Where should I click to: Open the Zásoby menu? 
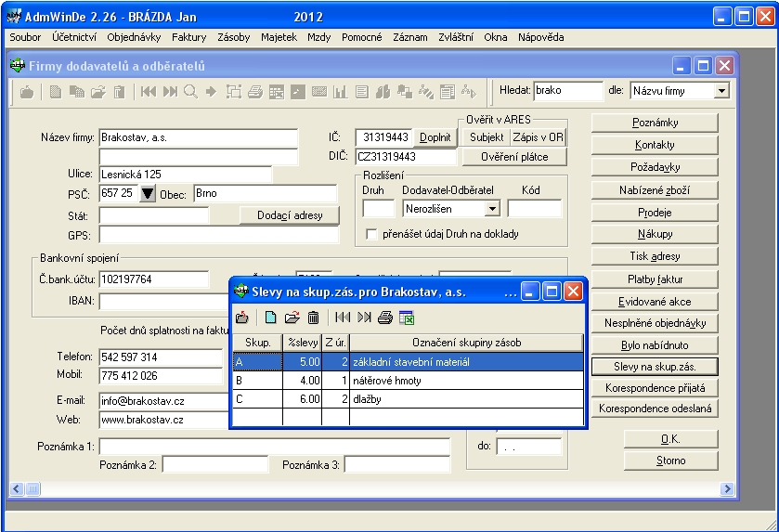pos(233,37)
